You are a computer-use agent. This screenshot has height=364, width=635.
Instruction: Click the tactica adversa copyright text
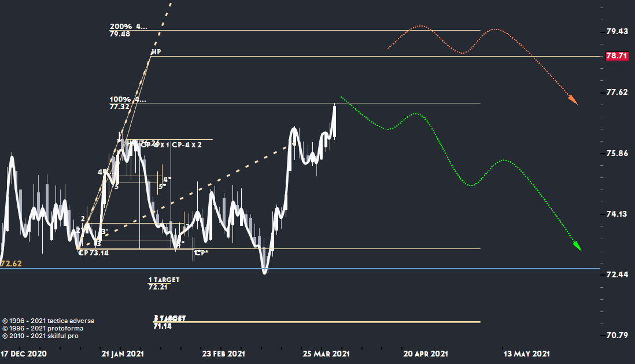pos(48,321)
